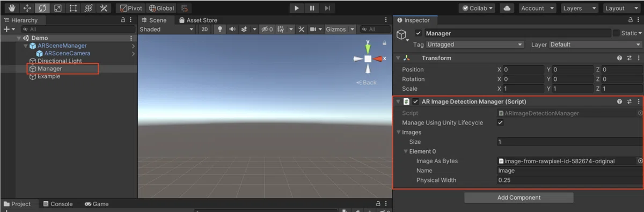The image size is (644, 212).
Task: Switch to the Hierarchy tab
Action: (x=20, y=20)
